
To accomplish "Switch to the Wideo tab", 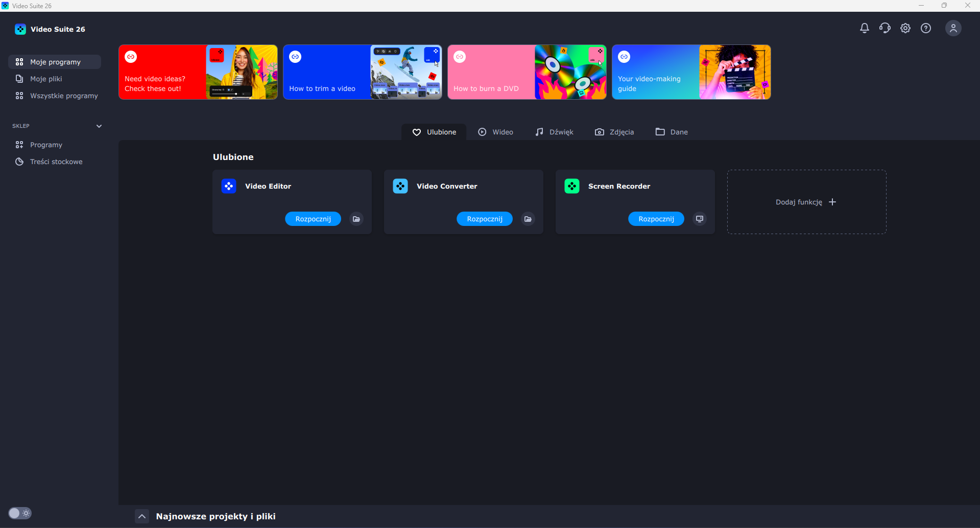I will (495, 132).
